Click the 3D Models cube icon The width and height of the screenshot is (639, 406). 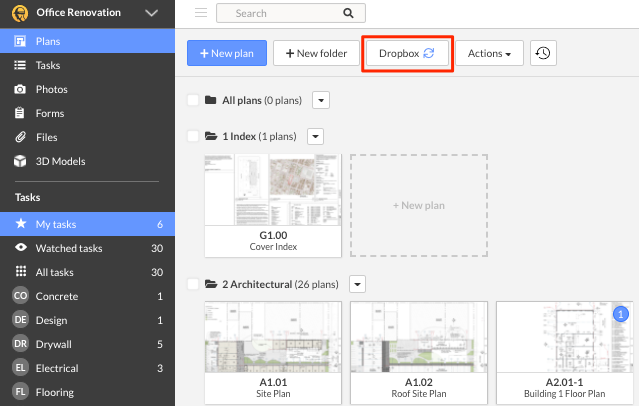coord(20,161)
